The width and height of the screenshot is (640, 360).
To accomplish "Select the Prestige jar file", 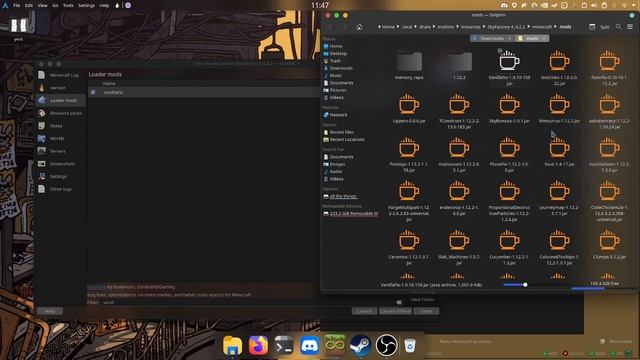I will (409, 154).
